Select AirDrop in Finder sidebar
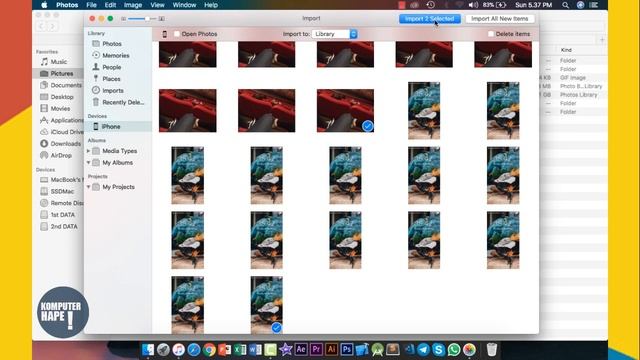Image resolution: width=640 pixels, height=360 pixels. tap(56, 156)
